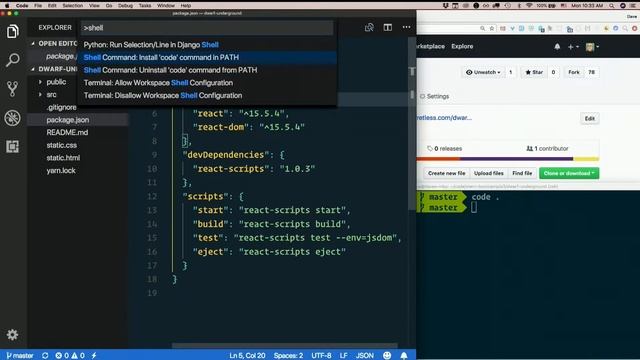640x360 pixels.
Task: Click the browser address bar search magnifier icon
Action: click(x=482, y=29)
